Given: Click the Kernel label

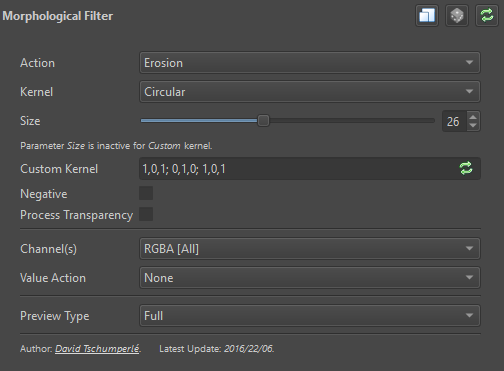Looking at the screenshot, I should point(36,92).
